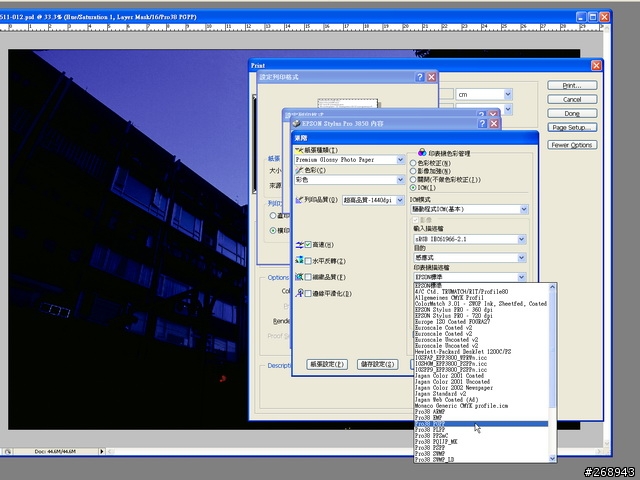Screen dimensions: 640x480
Task: Select Europe ISO Coated FOGRA27 profile
Action: (481, 322)
